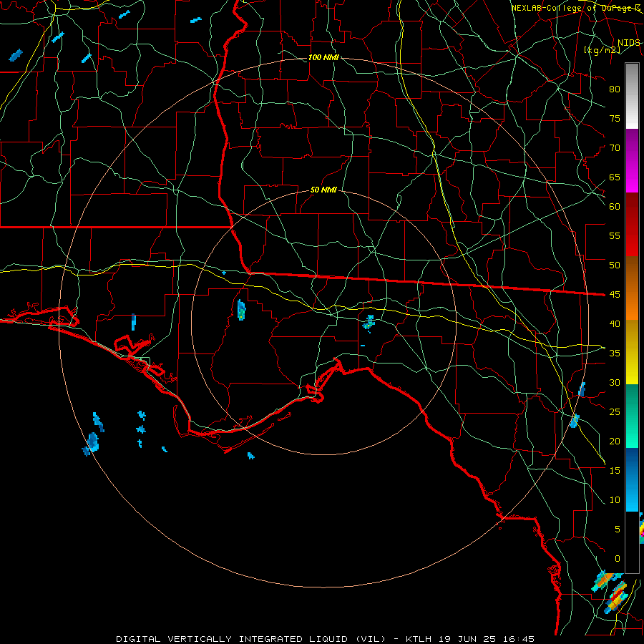Image resolution: width=644 pixels, height=644 pixels.
Task: Click the 35 value on the color scale
Action: (615, 353)
